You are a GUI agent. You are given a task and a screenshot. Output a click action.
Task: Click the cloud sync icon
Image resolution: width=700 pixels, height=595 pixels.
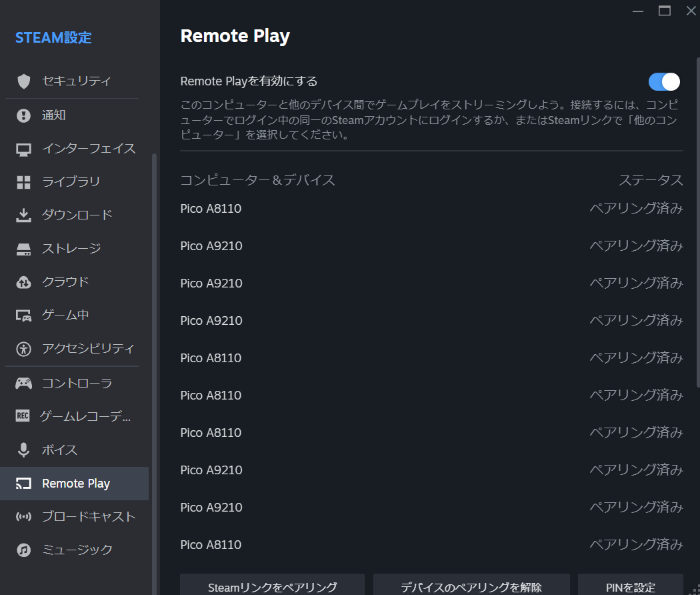coord(24,282)
